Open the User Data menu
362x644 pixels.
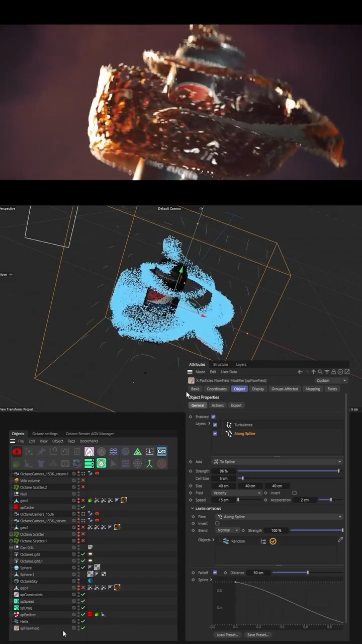click(229, 372)
